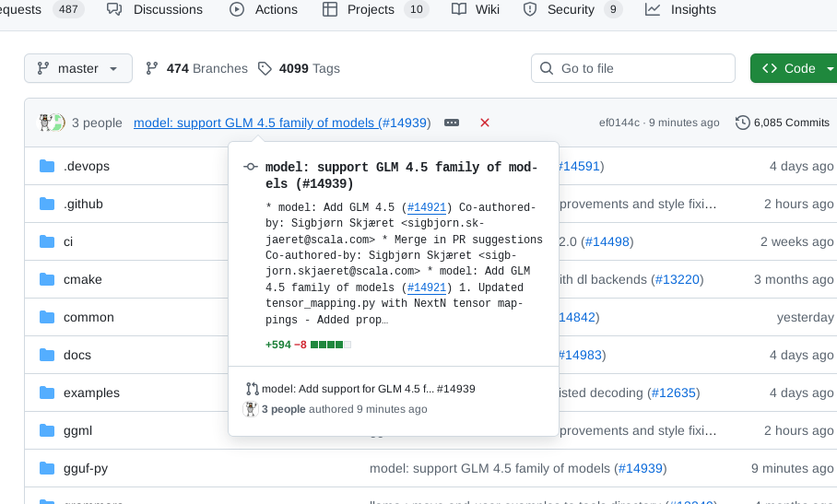Focus the Go to file search field
The width and height of the screenshot is (837, 504).
click(633, 68)
